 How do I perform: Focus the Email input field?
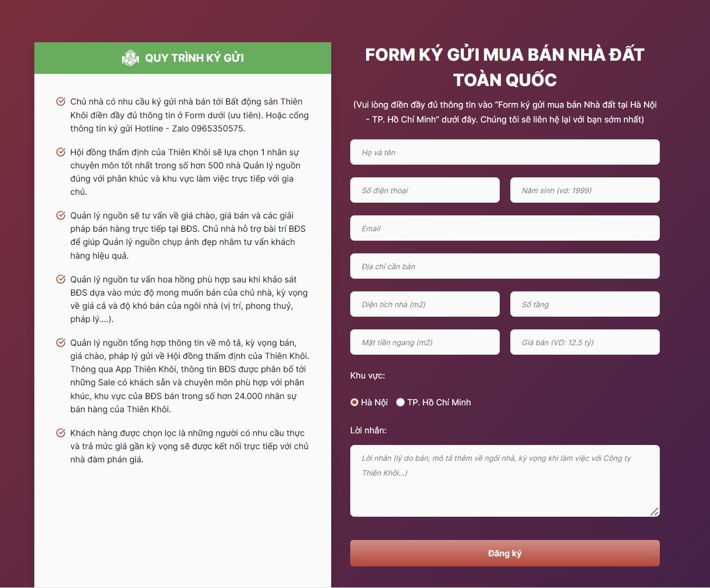click(505, 228)
